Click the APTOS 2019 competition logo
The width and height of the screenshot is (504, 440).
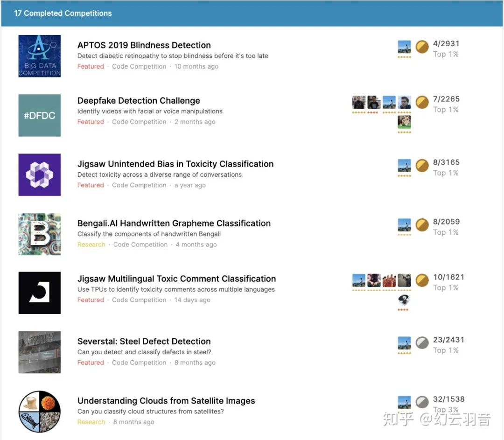pos(40,56)
